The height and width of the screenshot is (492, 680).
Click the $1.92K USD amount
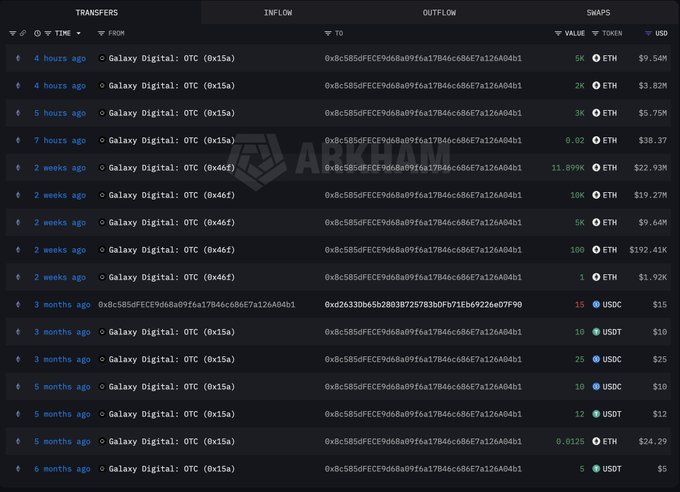(x=653, y=277)
